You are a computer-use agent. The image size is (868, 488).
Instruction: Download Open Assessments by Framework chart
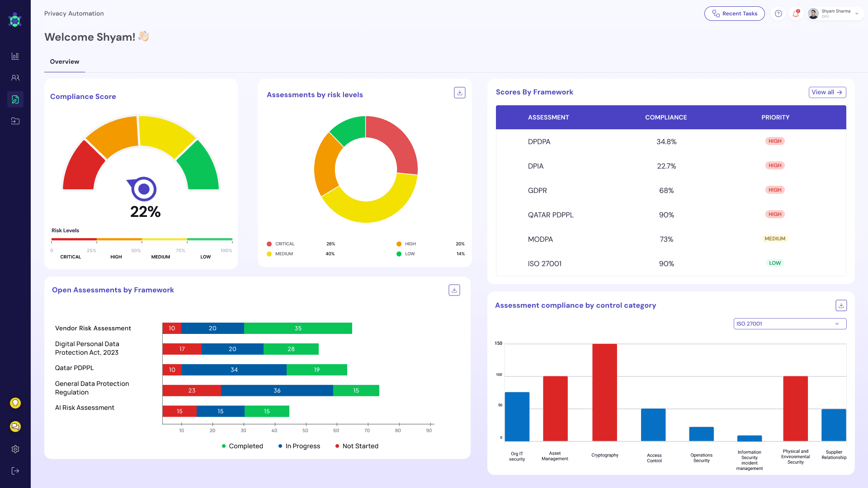pos(454,290)
